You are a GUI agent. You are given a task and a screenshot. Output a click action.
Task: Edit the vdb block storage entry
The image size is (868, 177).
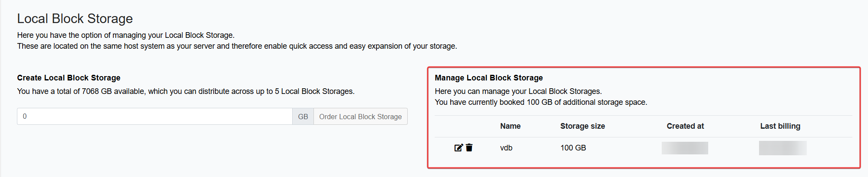click(x=459, y=148)
